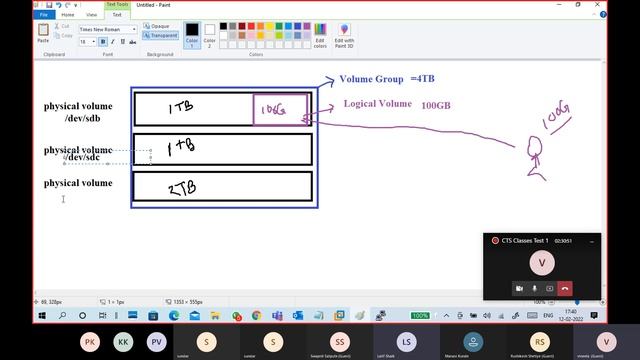Viewport: 640px width, 360px height.
Task: Open the File menu
Action: pos(44,15)
